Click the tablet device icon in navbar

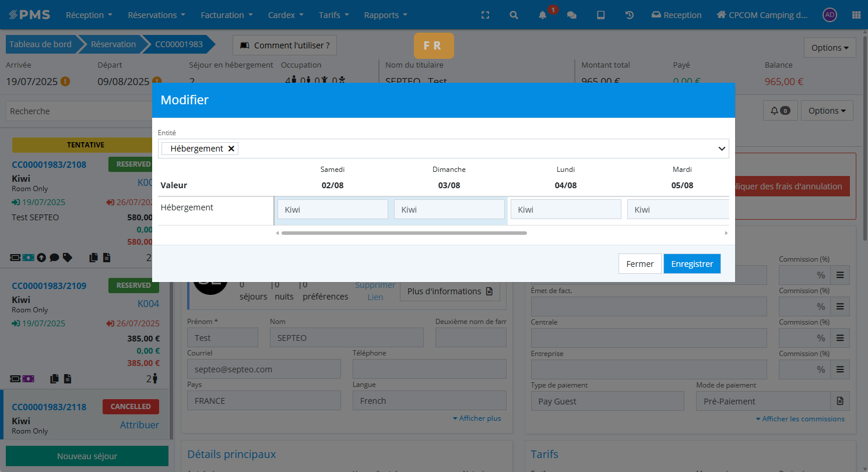601,15
